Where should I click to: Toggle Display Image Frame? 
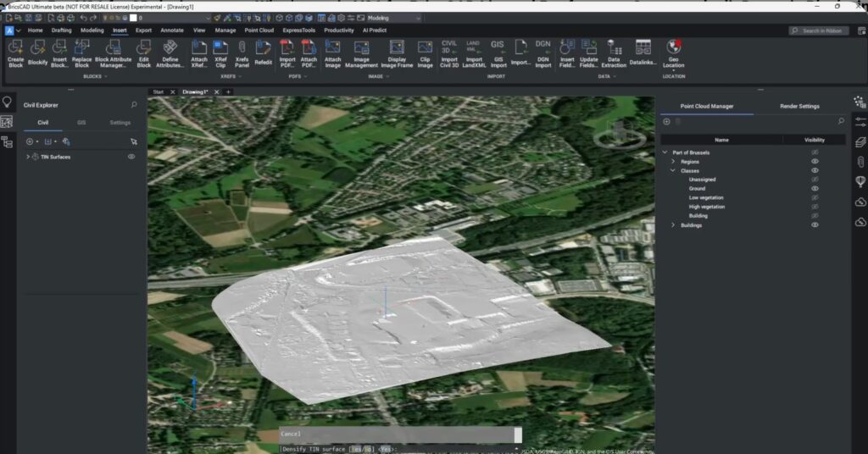coord(397,53)
